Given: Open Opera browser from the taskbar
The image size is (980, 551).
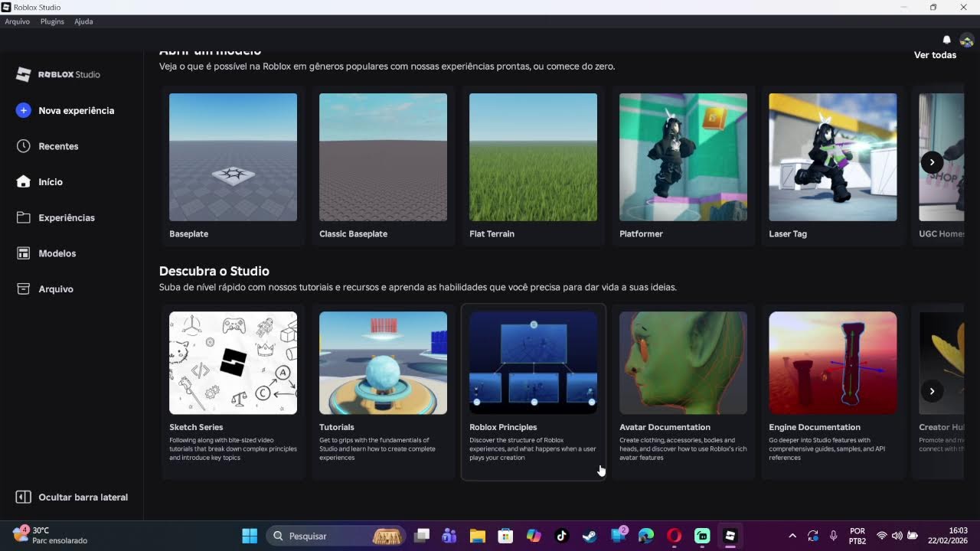Looking at the screenshot, I should (674, 536).
